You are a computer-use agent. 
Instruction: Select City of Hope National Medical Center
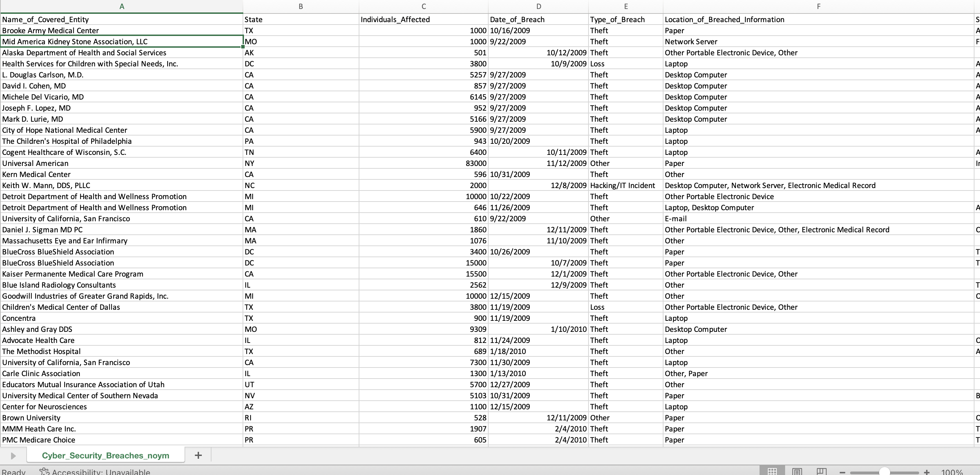pos(122,130)
